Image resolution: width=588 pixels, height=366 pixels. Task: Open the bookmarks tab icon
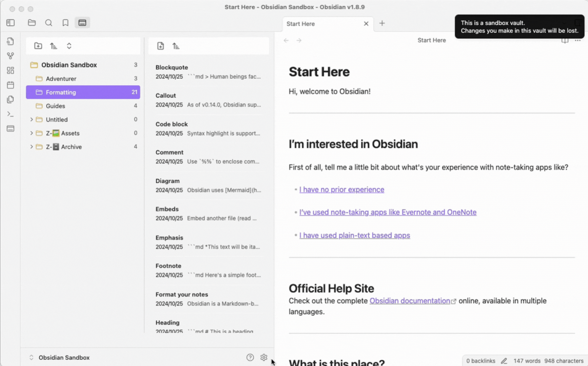pos(65,23)
